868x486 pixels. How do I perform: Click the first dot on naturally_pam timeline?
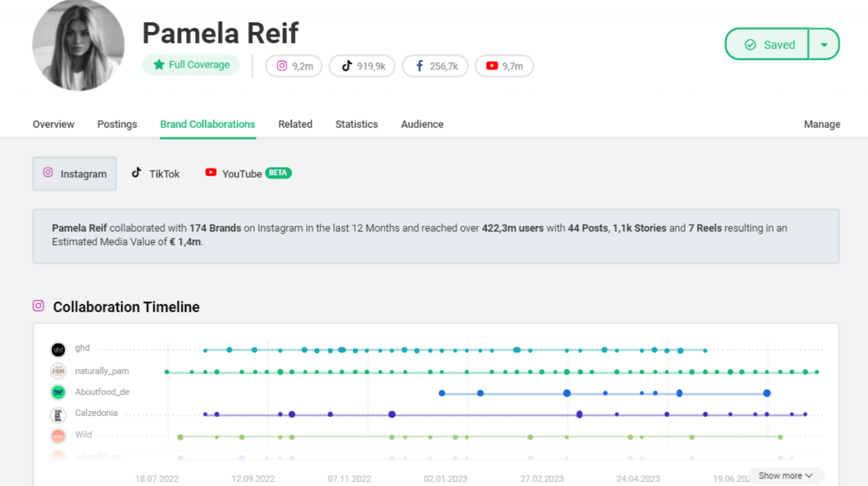[167, 372]
